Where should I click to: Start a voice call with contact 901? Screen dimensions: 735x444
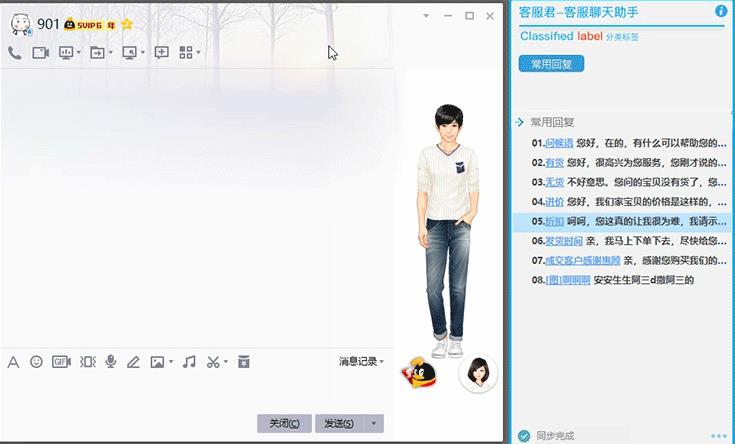(15, 53)
